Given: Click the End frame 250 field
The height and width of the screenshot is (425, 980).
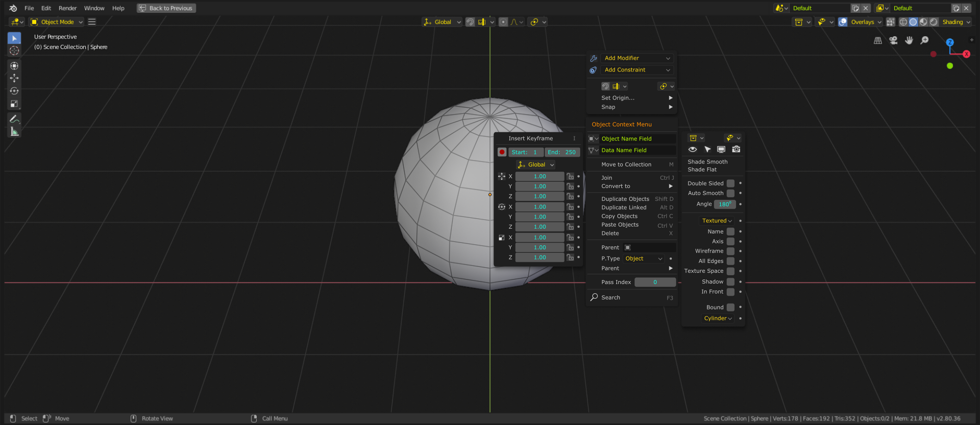Looking at the screenshot, I should pos(562,152).
